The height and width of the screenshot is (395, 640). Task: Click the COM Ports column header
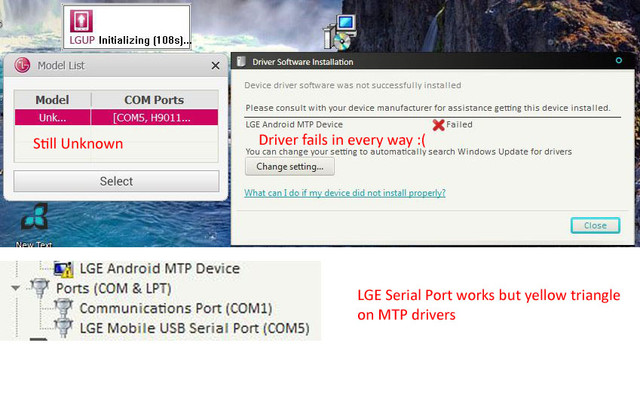pyautogui.click(x=154, y=100)
